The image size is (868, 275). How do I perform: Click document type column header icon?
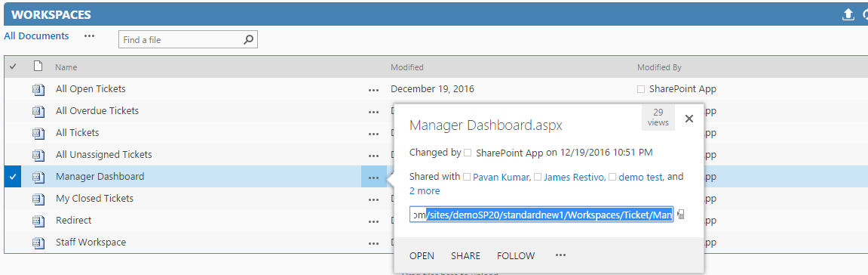(38, 66)
